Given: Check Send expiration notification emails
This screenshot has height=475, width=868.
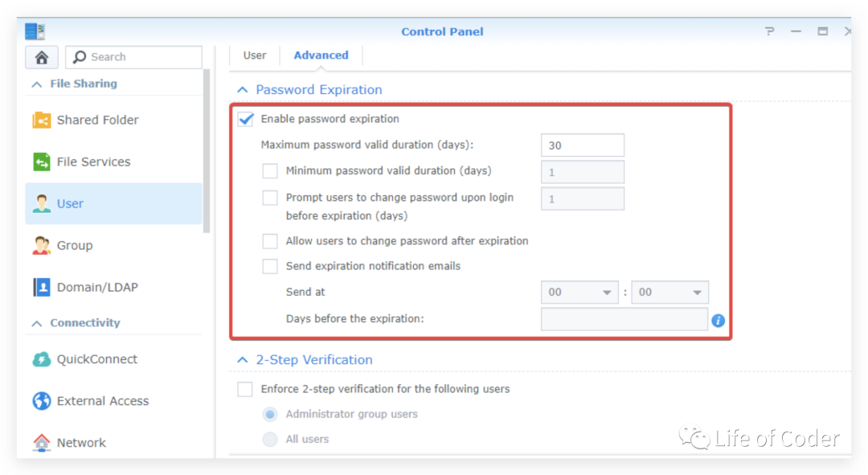Looking at the screenshot, I should (270, 266).
